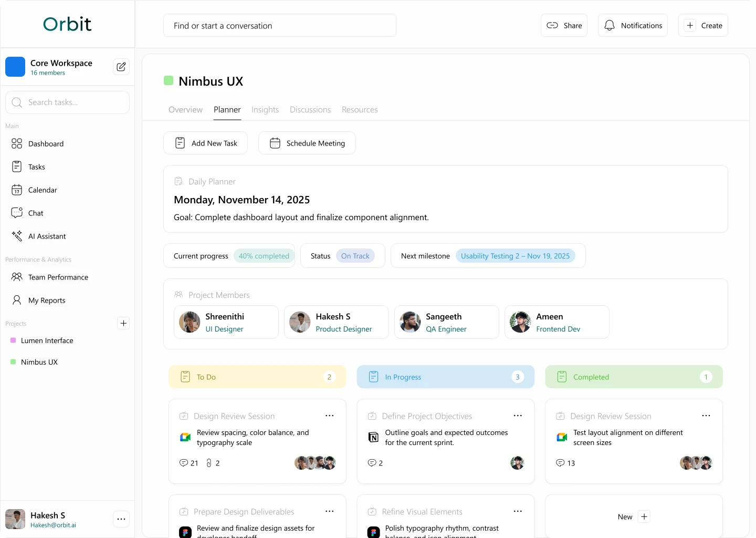Click assignee avatars on Completed review card
Viewport: 756px width, 538px height.
[696, 463]
